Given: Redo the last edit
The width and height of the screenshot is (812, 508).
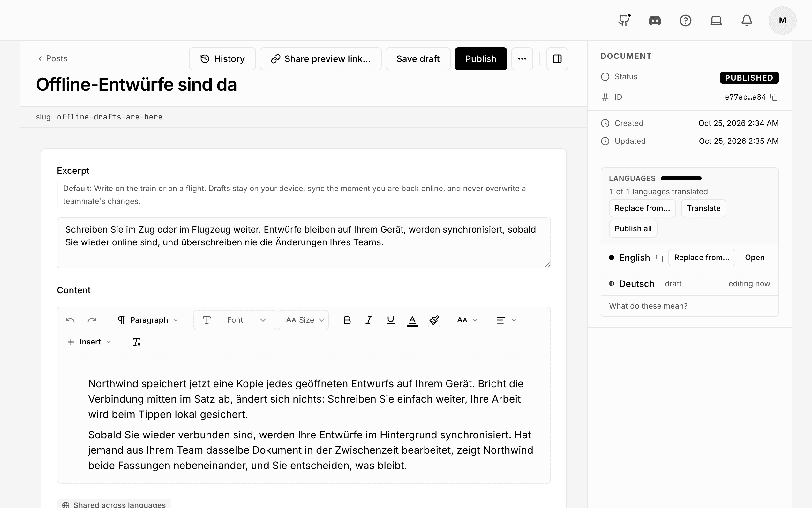Looking at the screenshot, I should (x=92, y=320).
